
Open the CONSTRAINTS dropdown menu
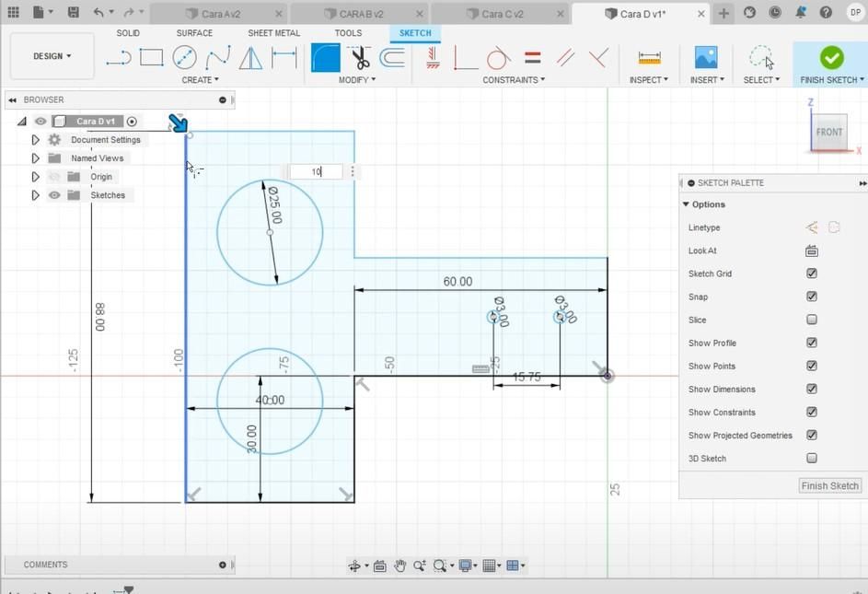point(514,80)
